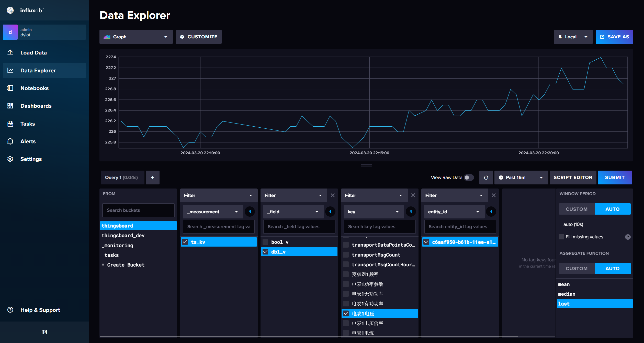Screen dimensions: 644x343
Task: Click Search entity_id tag values field
Action: point(460,227)
